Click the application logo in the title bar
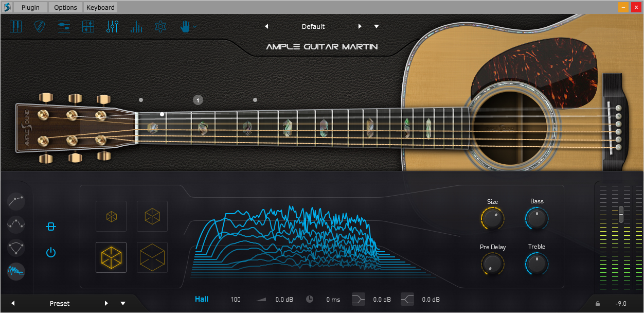 point(7,7)
